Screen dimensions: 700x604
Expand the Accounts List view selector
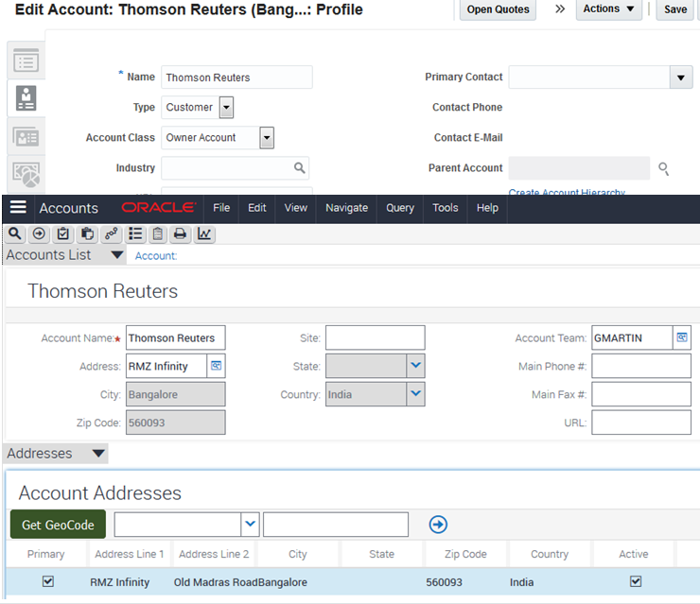pyautogui.click(x=117, y=255)
